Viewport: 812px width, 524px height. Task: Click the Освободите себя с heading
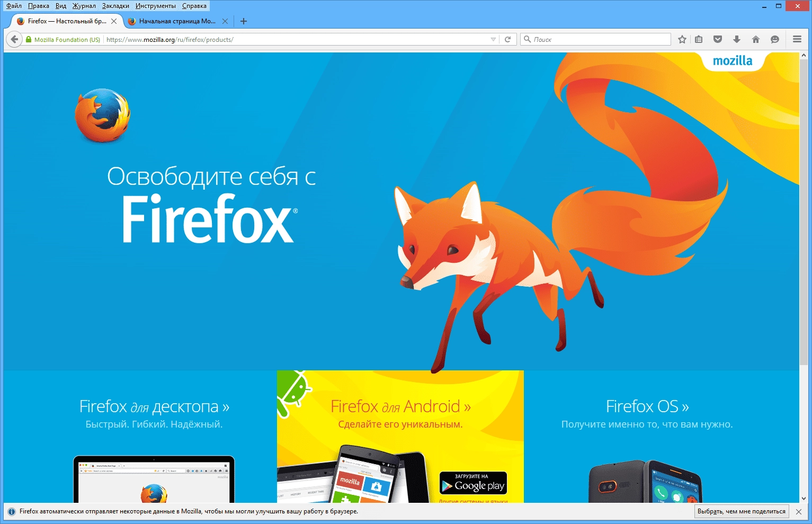point(211,176)
